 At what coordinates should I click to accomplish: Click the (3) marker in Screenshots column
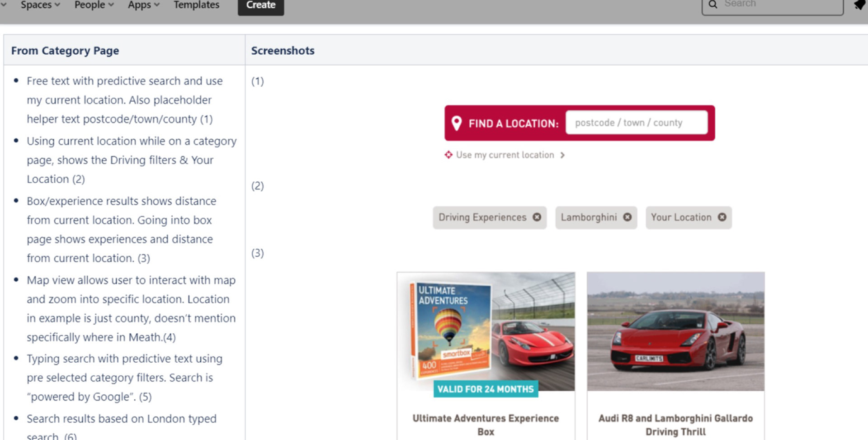[258, 253]
